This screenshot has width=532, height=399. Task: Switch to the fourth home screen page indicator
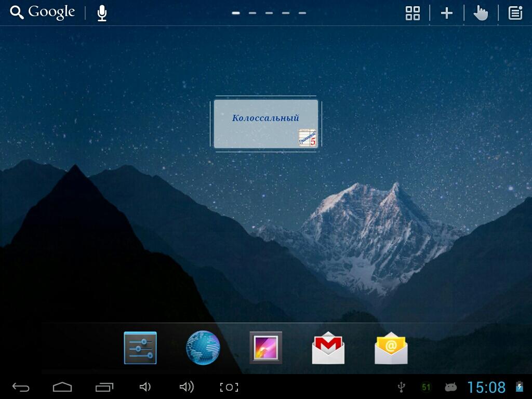point(286,13)
